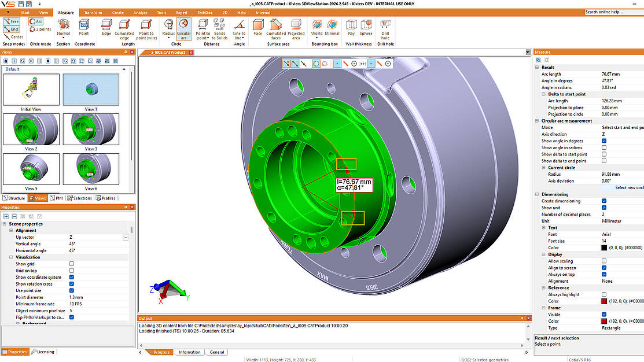Turn on Show delta to start point
644x362 pixels.
click(x=603, y=154)
